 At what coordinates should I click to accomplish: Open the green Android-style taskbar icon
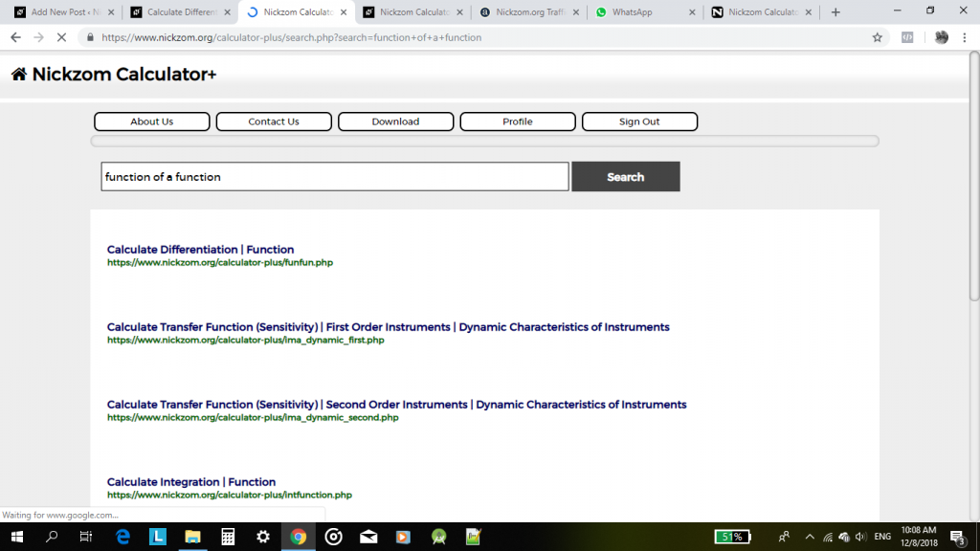[x=438, y=537]
